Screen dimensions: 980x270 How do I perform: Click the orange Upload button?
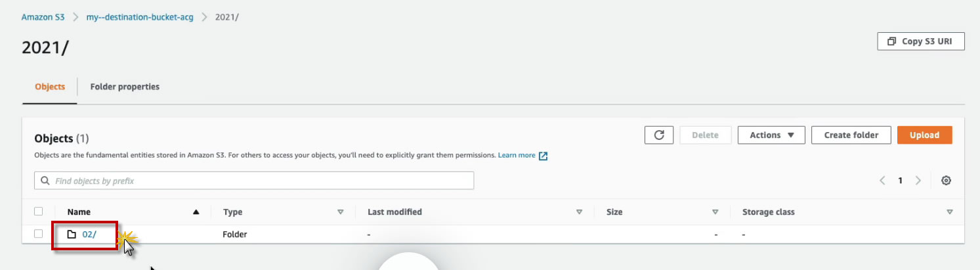[x=924, y=135]
